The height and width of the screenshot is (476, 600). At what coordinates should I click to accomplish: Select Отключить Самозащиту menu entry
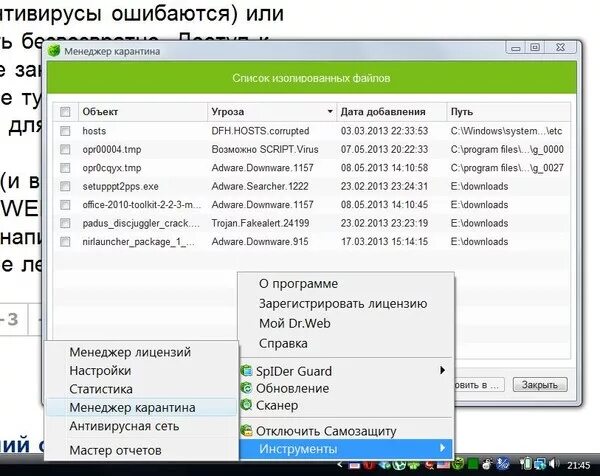click(x=326, y=431)
